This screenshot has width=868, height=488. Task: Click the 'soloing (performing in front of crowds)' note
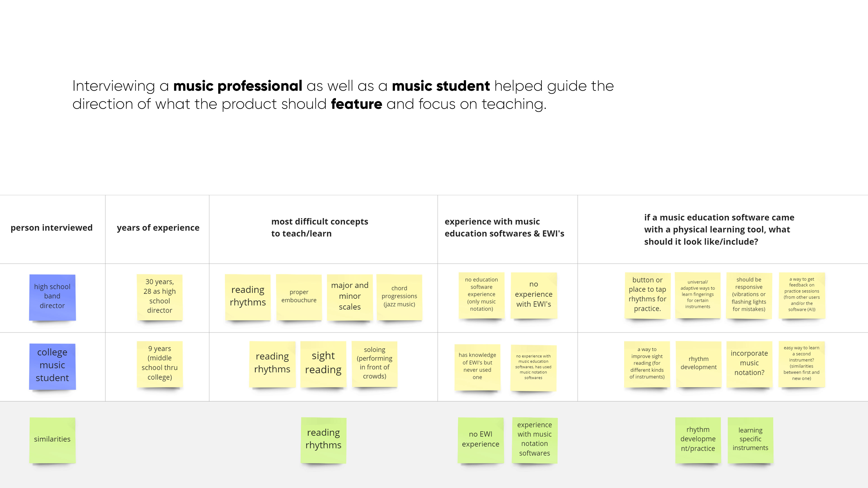click(374, 363)
